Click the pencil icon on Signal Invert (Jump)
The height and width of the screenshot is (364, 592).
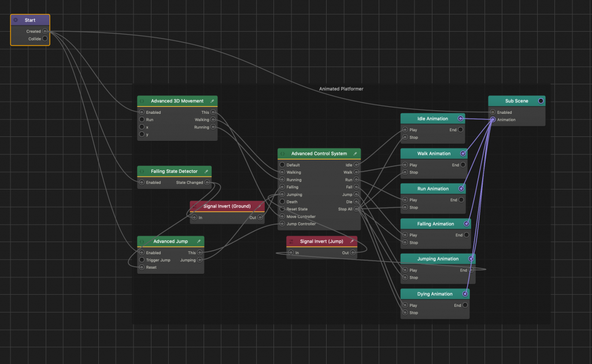pyautogui.click(x=351, y=241)
